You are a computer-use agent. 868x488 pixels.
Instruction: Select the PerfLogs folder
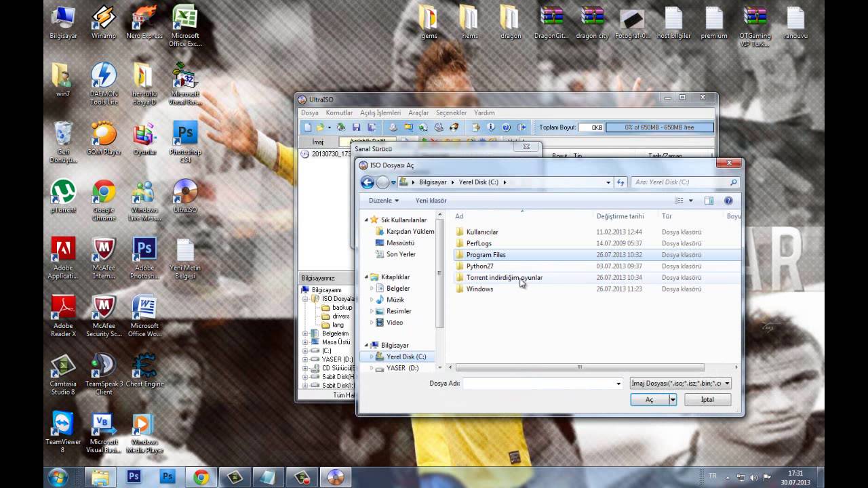[479, 243]
